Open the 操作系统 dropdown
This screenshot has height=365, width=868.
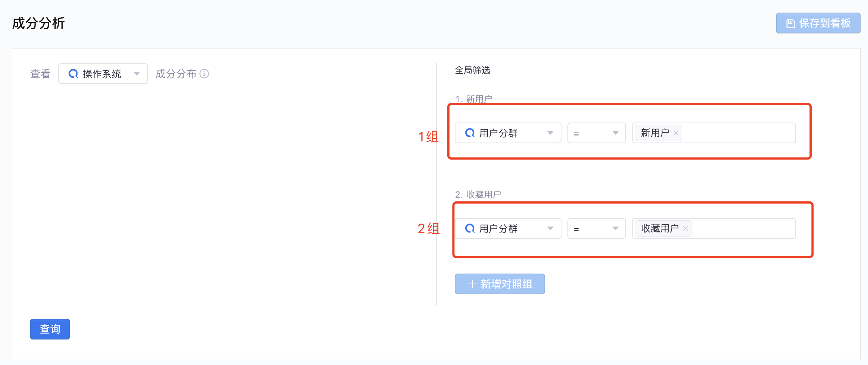coord(103,74)
